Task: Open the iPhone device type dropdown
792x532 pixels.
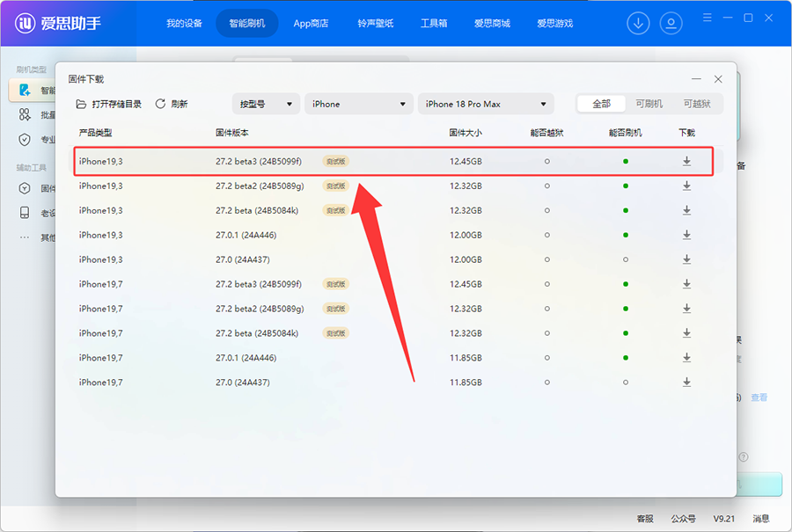Action: [359, 104]
